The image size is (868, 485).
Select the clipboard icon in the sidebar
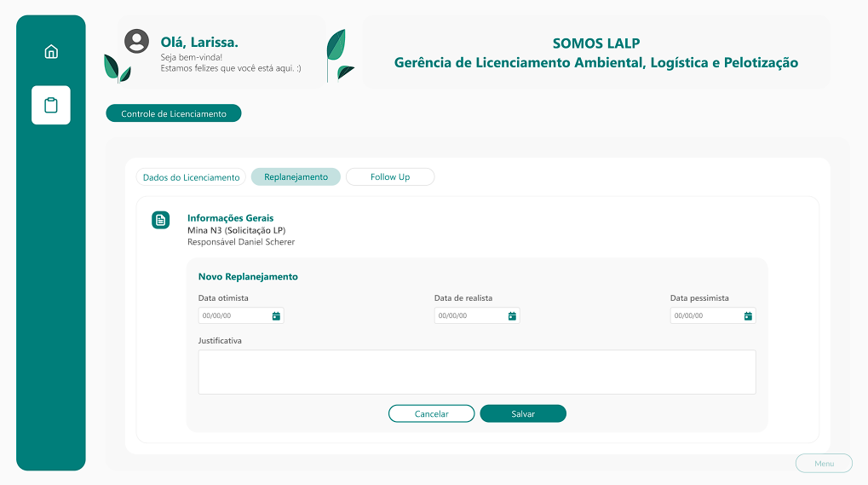coord(51,105)
